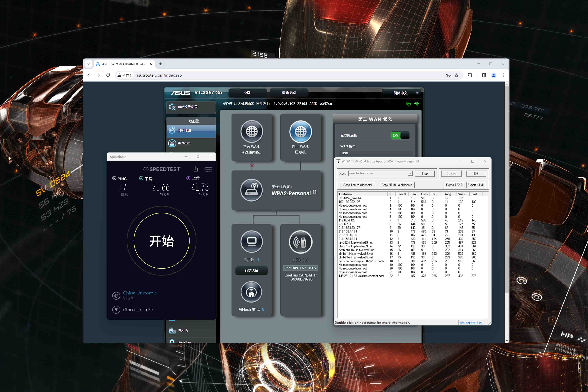The height and width of the screenshot is (392, 588).
Task: Click Copy Text to clipboard
Action: tap(357, 185)
